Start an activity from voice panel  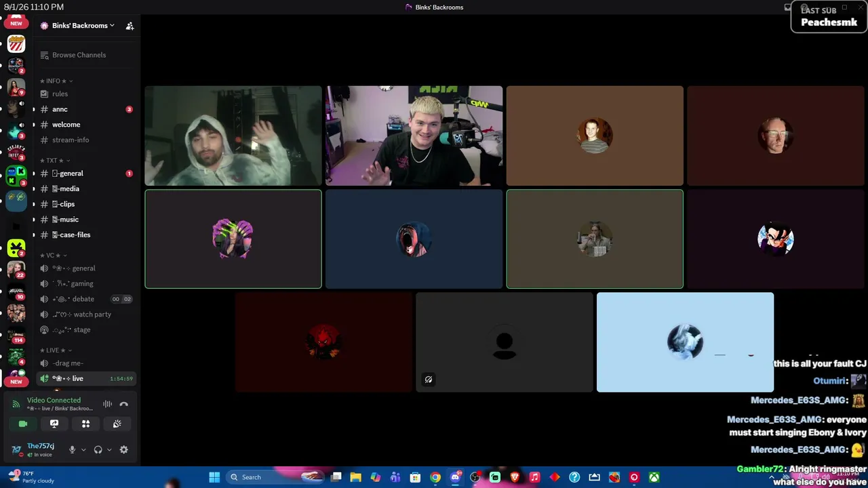click(85, 424)
